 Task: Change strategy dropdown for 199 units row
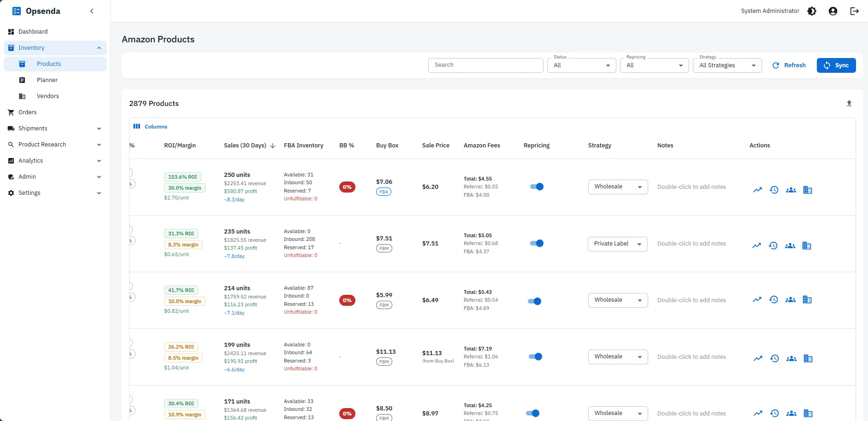(x=618, y=357)
